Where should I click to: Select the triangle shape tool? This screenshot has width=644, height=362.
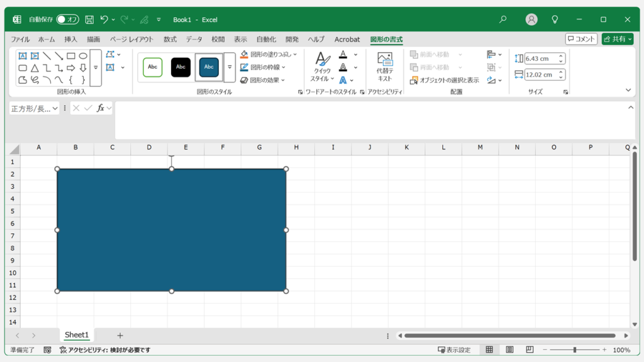click(x=35, y=67)
